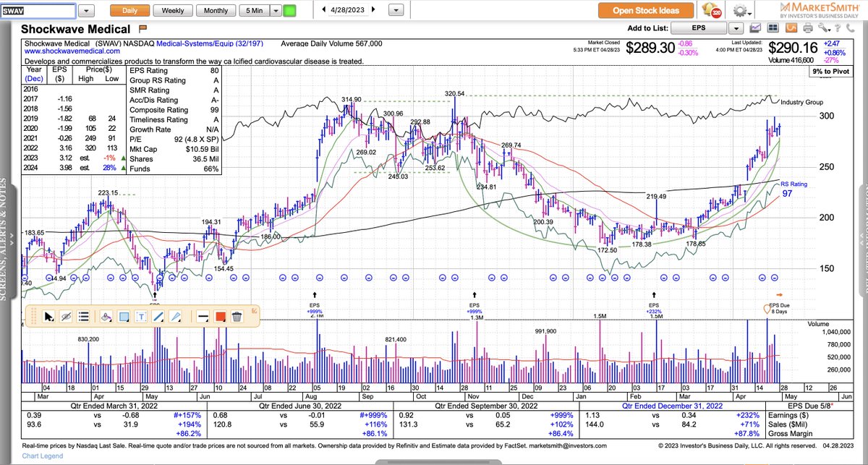
Task: Toggle annotation visibility with the crossed eye icon
Action: pyautogui.click(x=66, y=316)
